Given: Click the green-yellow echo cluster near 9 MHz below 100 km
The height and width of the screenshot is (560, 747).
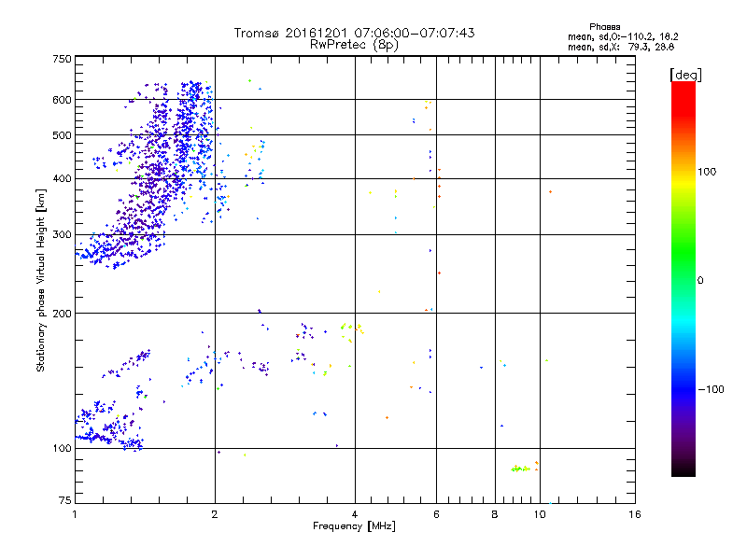Looking at the screenshot, I should 520,469.
